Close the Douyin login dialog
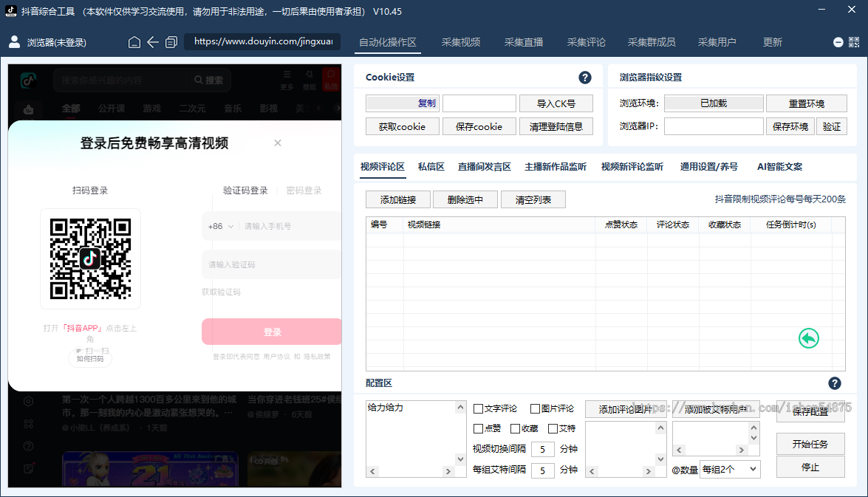Image resolution: width=868 pixels, height=497 pixels. pos(278,143)
